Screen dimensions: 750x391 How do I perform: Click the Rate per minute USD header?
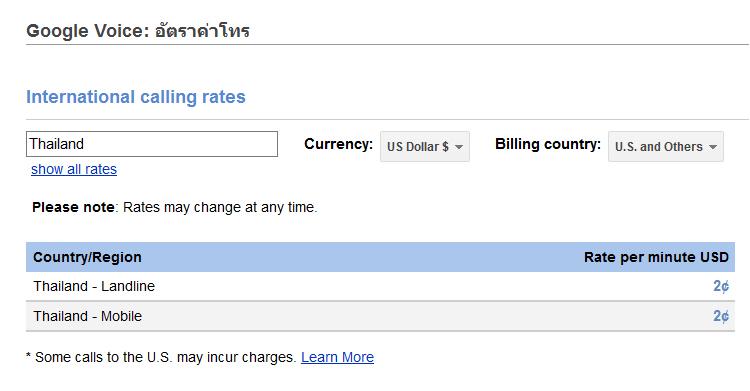click(656, 257)
